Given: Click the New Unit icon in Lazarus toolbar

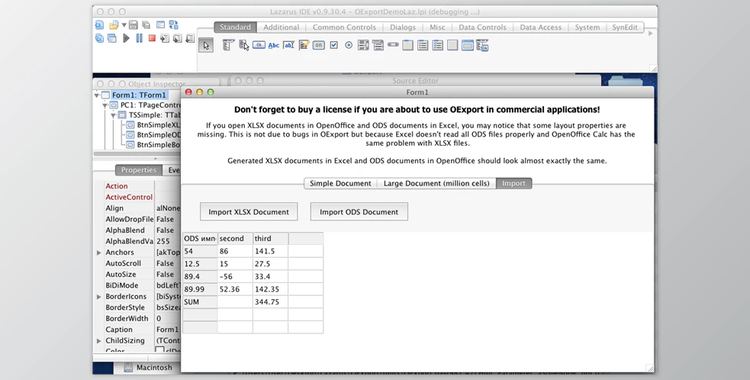Looking at the screenshot, I should (99, 25).
